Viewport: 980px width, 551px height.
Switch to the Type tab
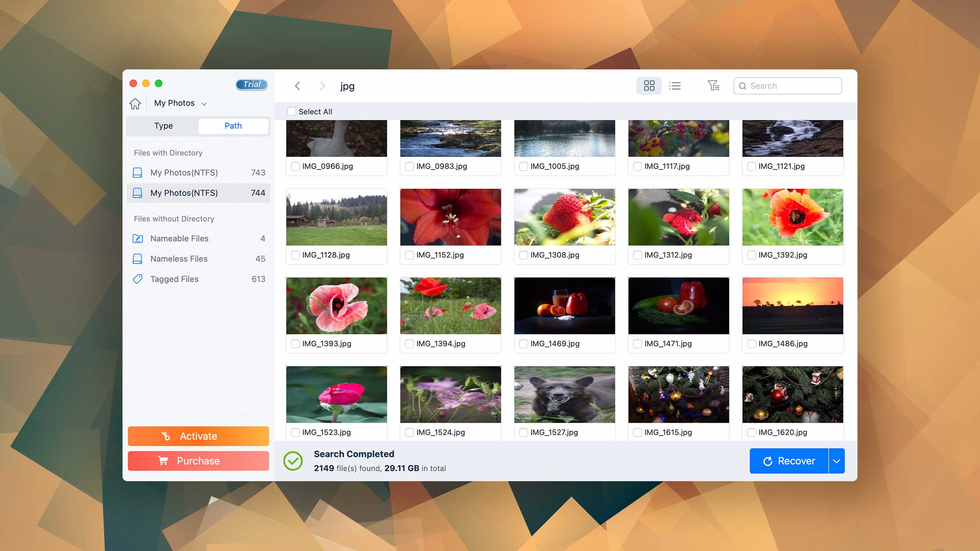pyautogui.click(x=163, y=126)
